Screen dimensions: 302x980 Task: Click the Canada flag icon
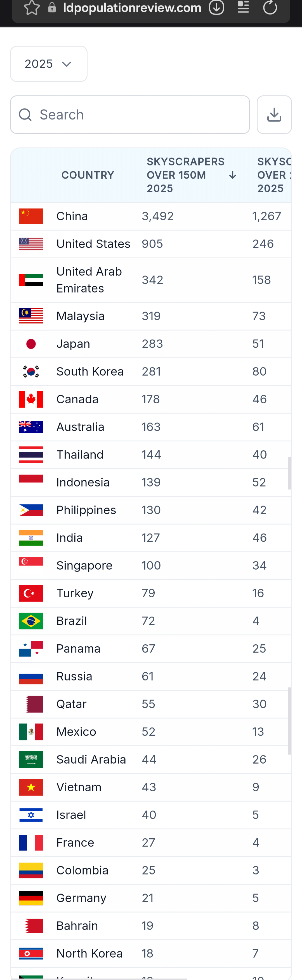pos(31,399)
